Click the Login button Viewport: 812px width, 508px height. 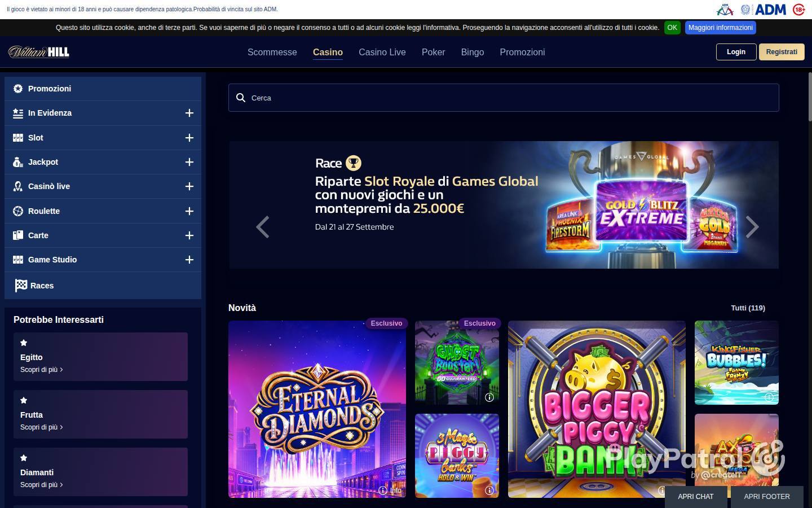[736, 52]
